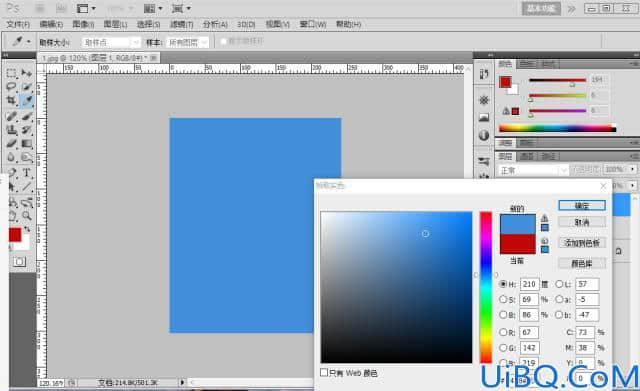The height and width of the screenshot is (391, 640).
Task: Select the Lab b radio beside -47
Action: 559,315
